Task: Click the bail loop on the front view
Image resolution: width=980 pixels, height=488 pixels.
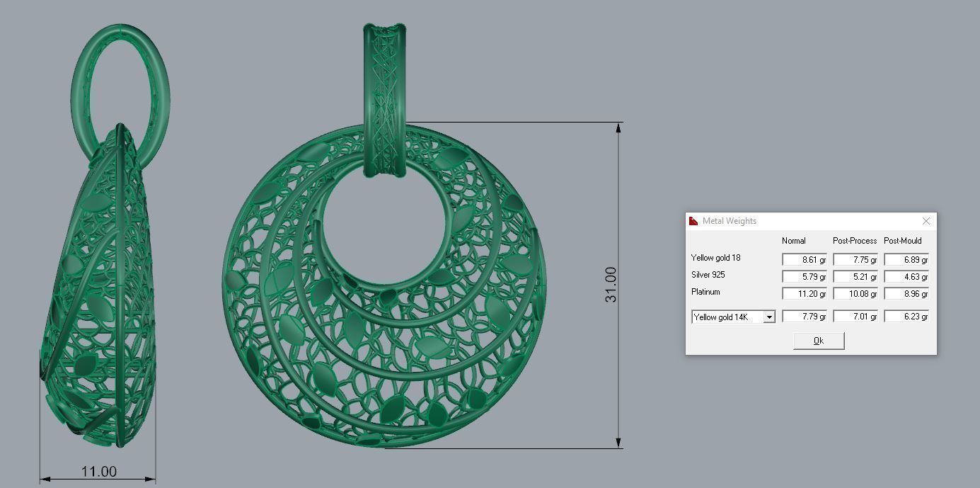Action: pos(385,100)
